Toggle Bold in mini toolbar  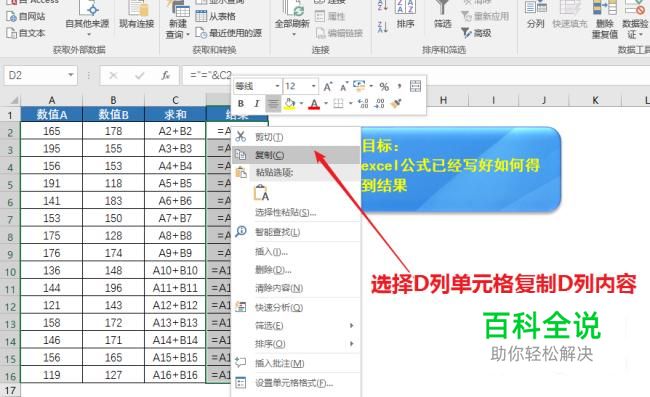(x=241, y=104)
